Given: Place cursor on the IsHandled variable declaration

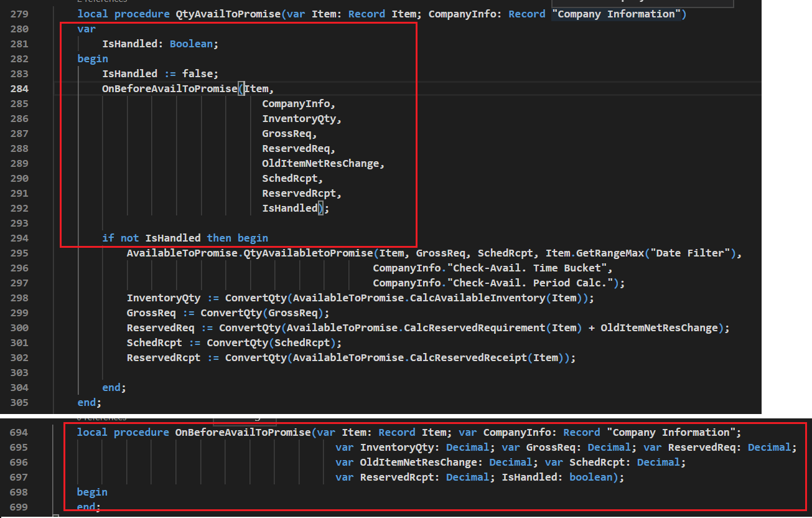Looking at the screenshot, I should (130, 44).
